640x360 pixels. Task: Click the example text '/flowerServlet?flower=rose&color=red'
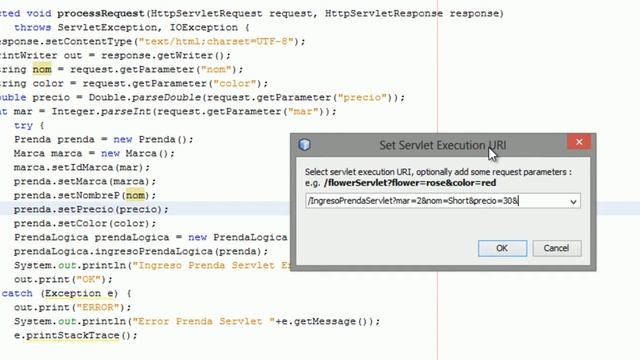click(410, 183)
